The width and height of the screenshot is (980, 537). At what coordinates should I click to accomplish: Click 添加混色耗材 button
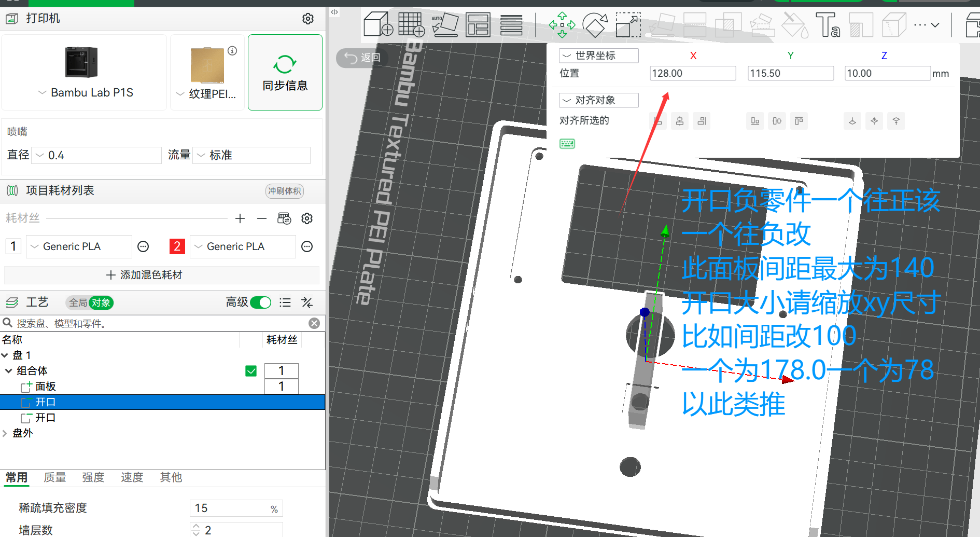(x=162, y=275)
